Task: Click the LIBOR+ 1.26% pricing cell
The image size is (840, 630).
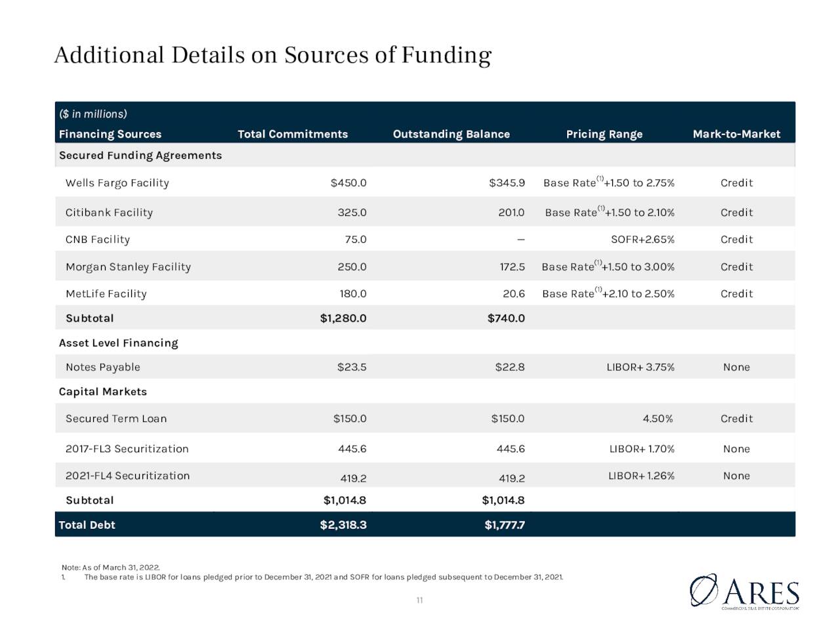Action: [641, 476]
